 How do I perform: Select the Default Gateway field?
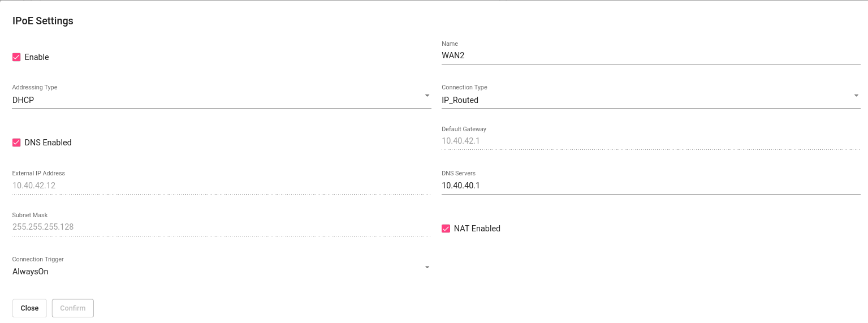650,141
